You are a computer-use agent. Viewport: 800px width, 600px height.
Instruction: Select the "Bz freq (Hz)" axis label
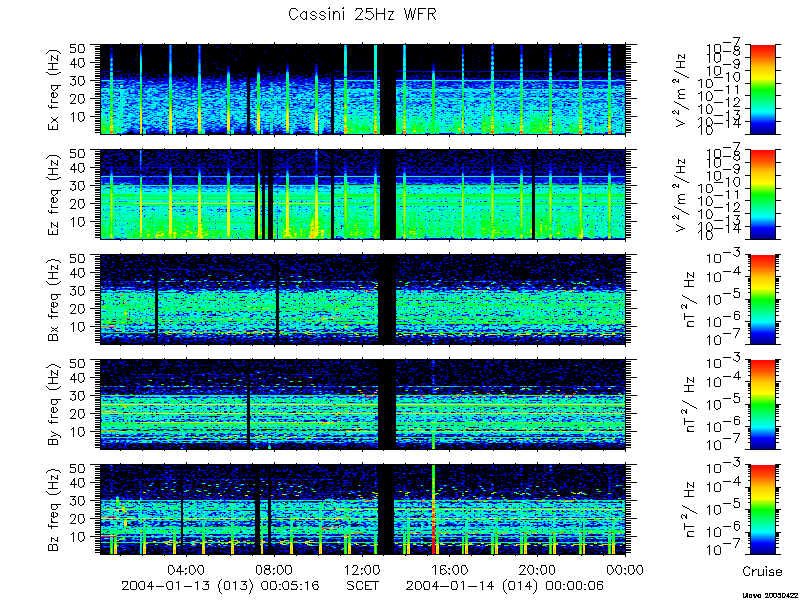54,509
